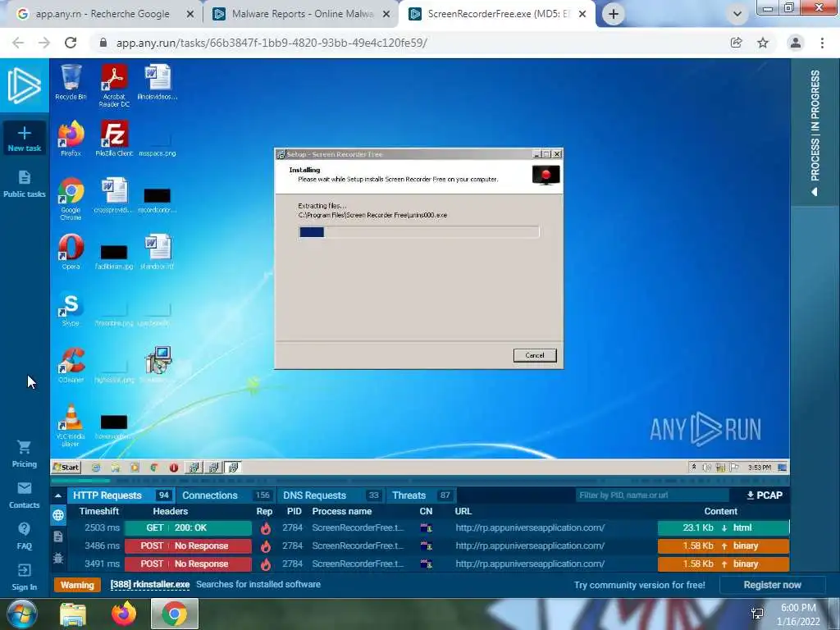The height and width of the screenshot is (630, 840).
Task: Open the Pricing page
Action: point(24,454)
